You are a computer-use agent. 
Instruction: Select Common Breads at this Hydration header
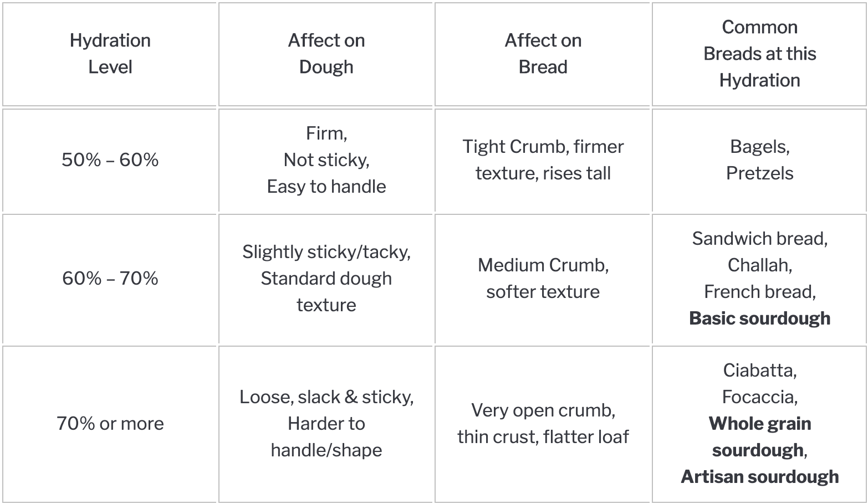point(759,54)
